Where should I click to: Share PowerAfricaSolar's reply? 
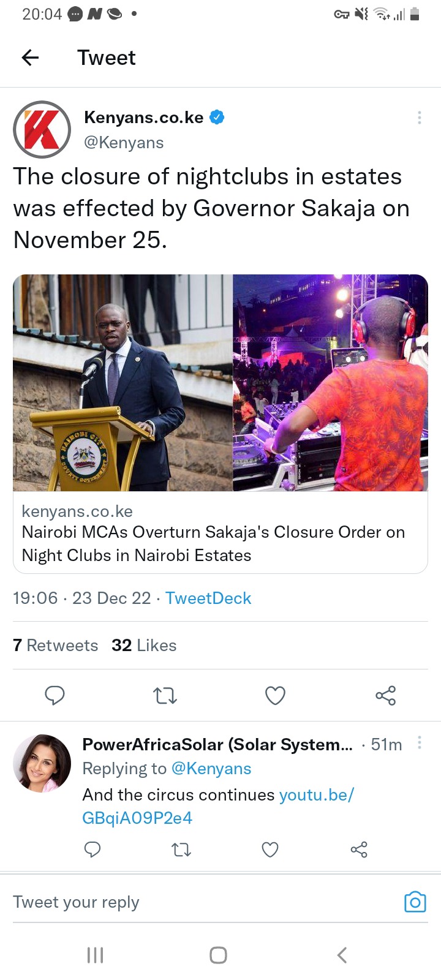coord(359,850)
